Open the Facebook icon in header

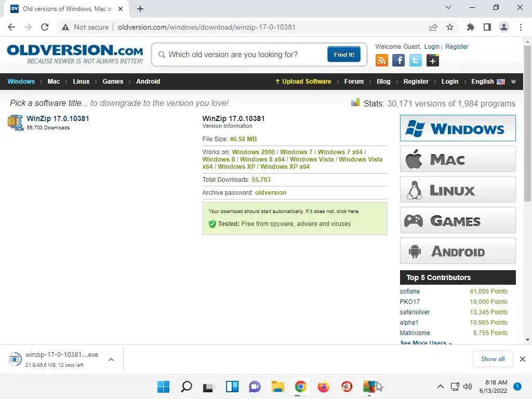coord(398,60)
